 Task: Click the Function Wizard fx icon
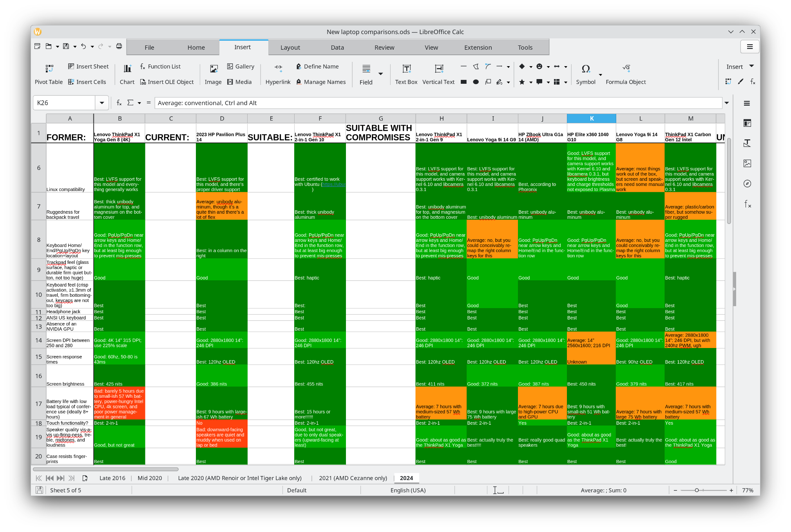click(x=119, y=103)
